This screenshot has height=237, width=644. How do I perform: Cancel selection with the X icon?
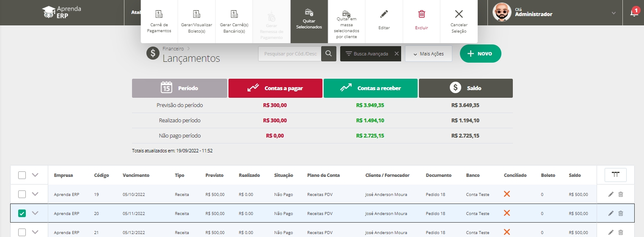tap(459, 14)
